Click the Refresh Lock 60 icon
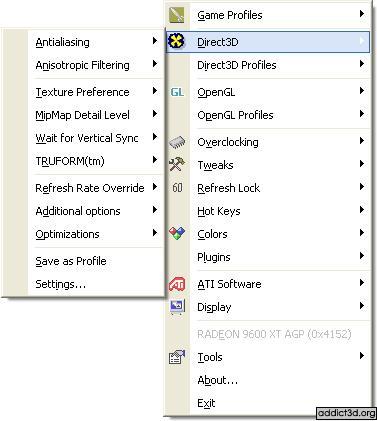This screenshot has width=377, height=421. 177,188
